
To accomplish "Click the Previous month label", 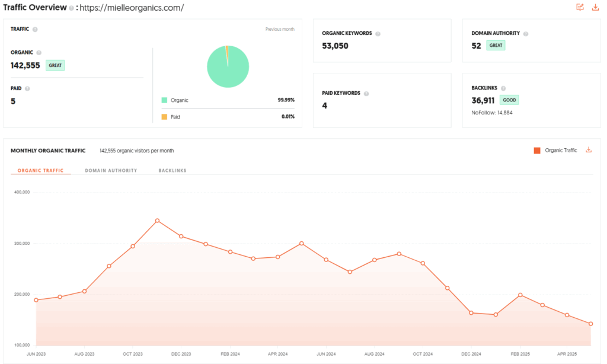I will tap(280, 29).
